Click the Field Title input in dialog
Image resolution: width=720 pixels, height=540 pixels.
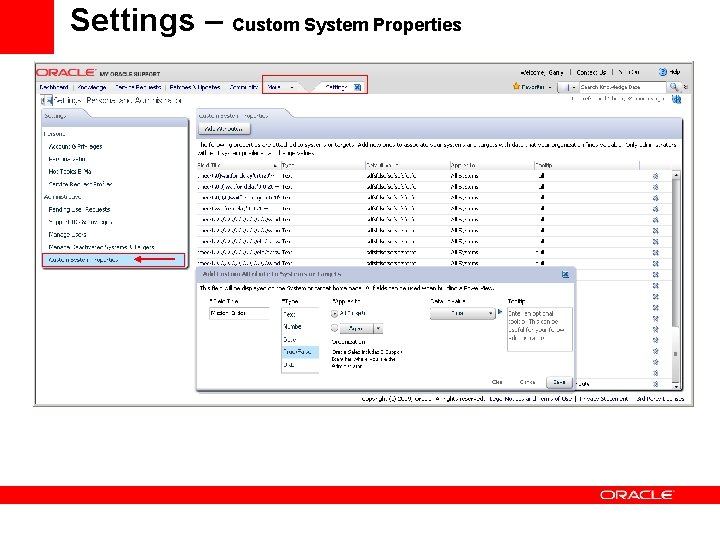click(x=239, y=313)
